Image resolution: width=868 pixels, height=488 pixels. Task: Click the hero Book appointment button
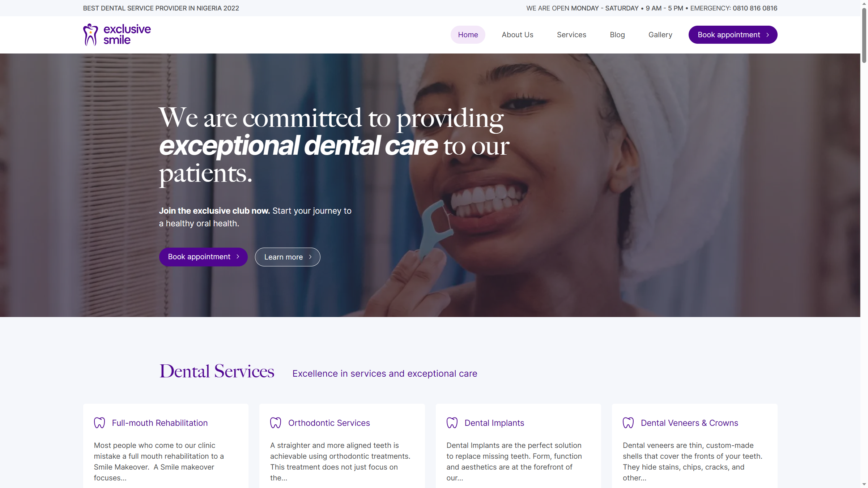203,257
